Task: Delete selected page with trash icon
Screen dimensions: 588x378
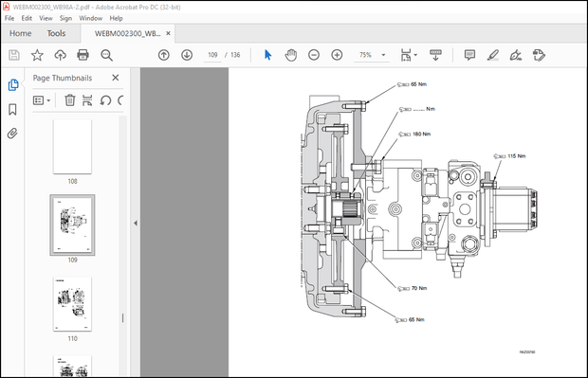Action: pos(70,100)
